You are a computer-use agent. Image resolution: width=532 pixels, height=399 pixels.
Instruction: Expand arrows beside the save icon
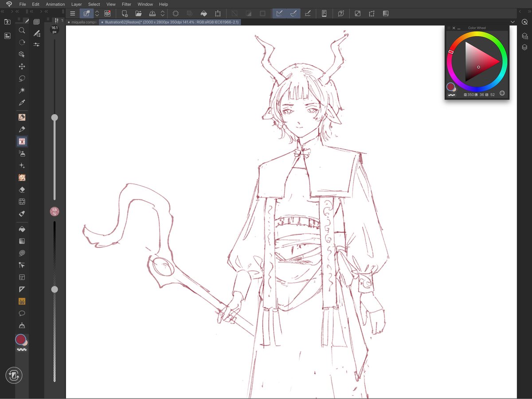tap(163, 13)
